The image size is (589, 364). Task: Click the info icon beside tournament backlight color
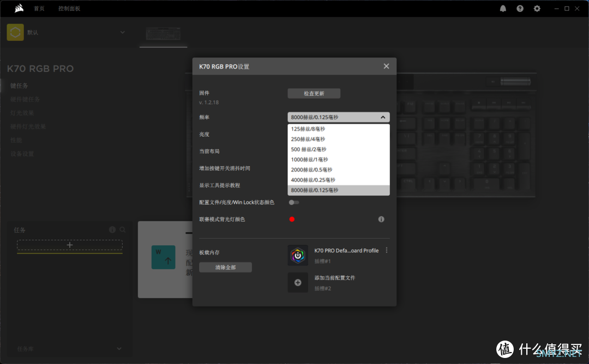coord(381,219)
